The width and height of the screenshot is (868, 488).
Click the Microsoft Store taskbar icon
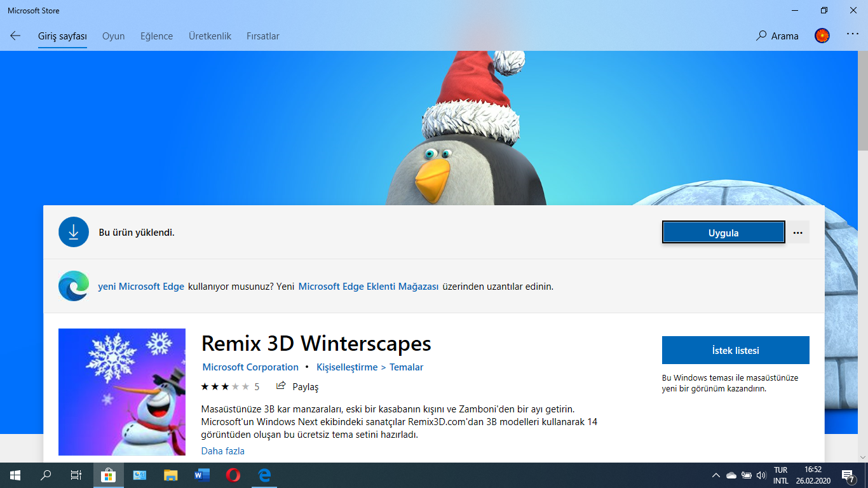(x=108, y=475)
